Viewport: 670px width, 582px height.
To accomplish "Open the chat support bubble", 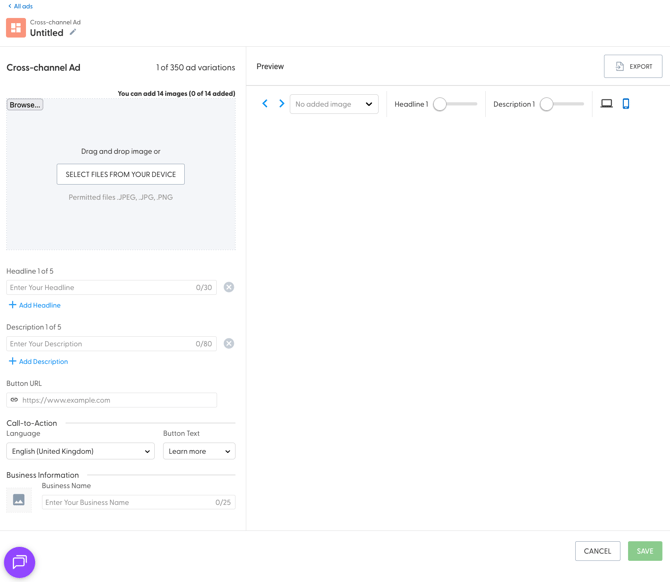I will tap(20, 562).
